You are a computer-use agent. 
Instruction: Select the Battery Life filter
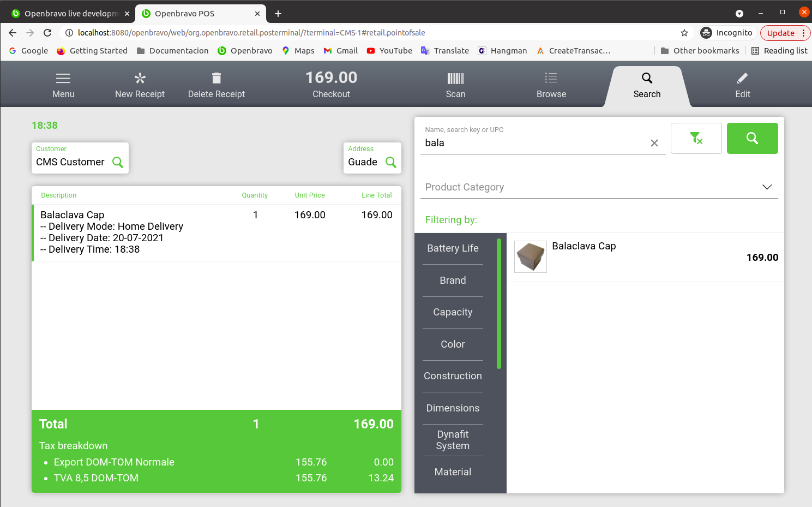pos(453,248)
